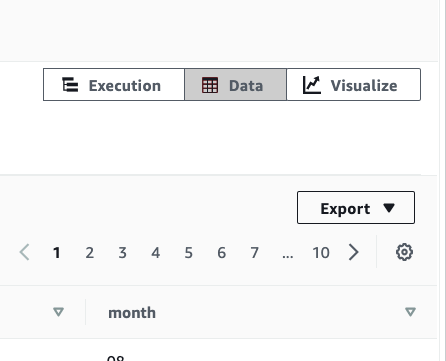Jump to page 6
This screenshot has width=446, height=361.
coord(221,253)
